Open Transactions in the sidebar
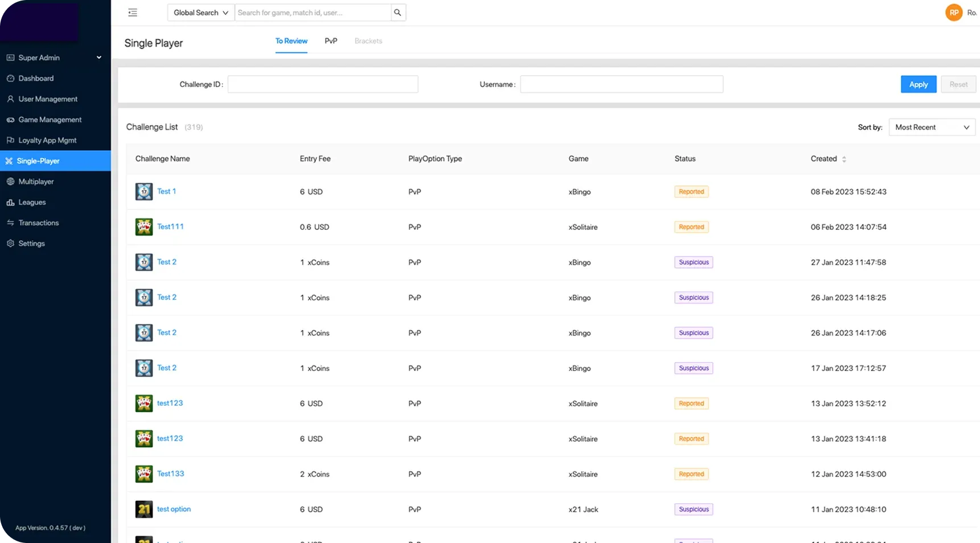The height and width of the screenshot is (543, 980). tap(38, 223)
